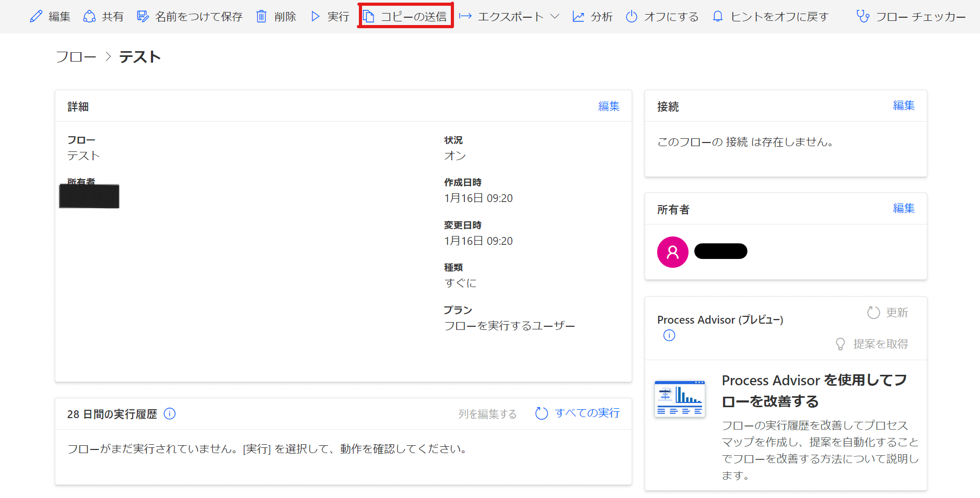Click the chart icon for 分析

(x=578, y=17)
